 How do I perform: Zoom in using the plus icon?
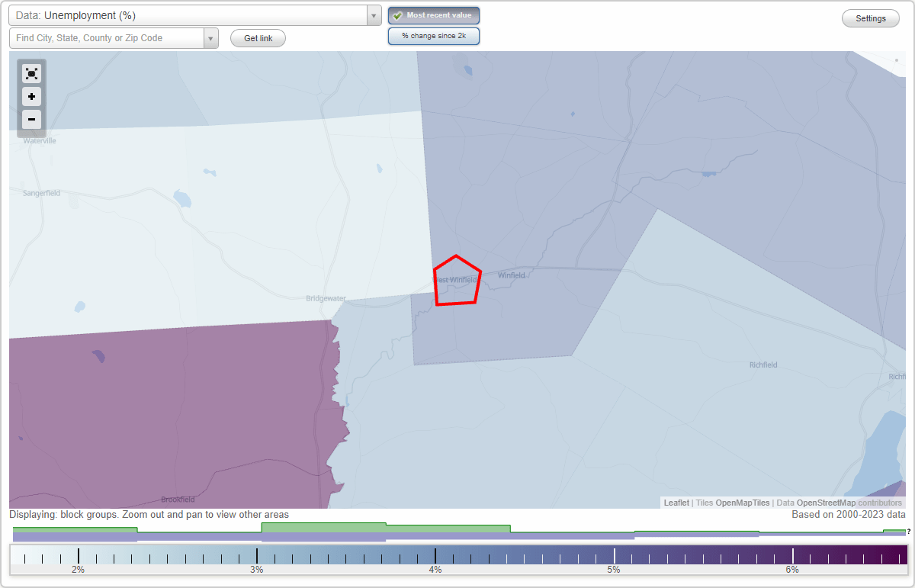31,97
